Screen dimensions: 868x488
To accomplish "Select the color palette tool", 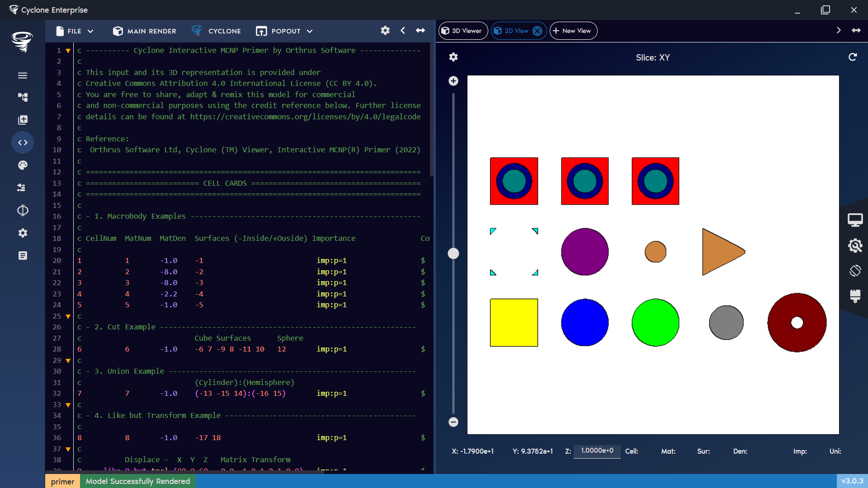I will pos(22,165).
